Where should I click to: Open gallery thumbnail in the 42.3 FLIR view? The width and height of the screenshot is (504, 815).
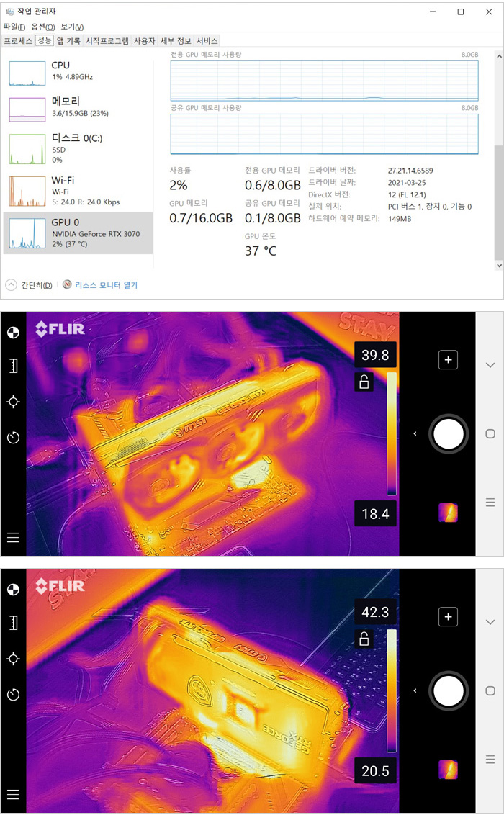[x=448, y=770]
